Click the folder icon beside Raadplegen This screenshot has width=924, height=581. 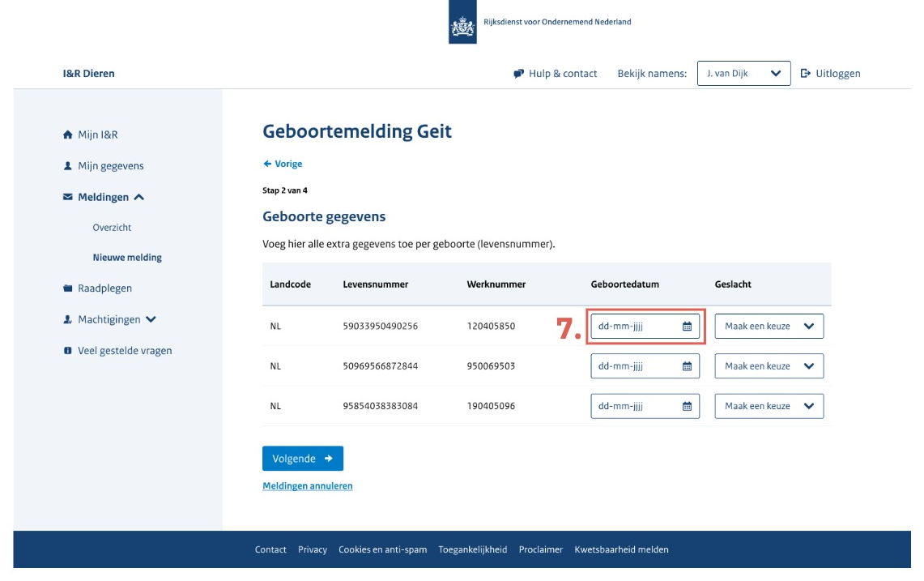(x=68, y=288)
